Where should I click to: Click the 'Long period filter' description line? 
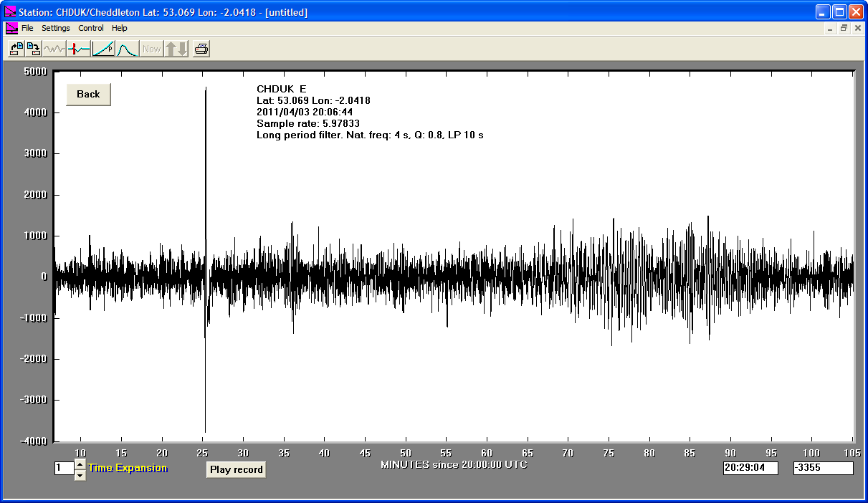[370, 135]
